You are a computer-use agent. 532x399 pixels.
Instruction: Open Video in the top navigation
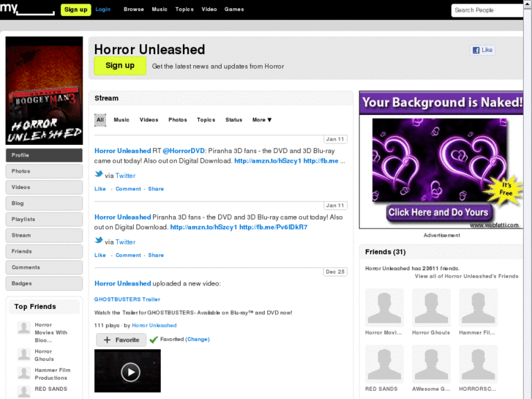209,10
